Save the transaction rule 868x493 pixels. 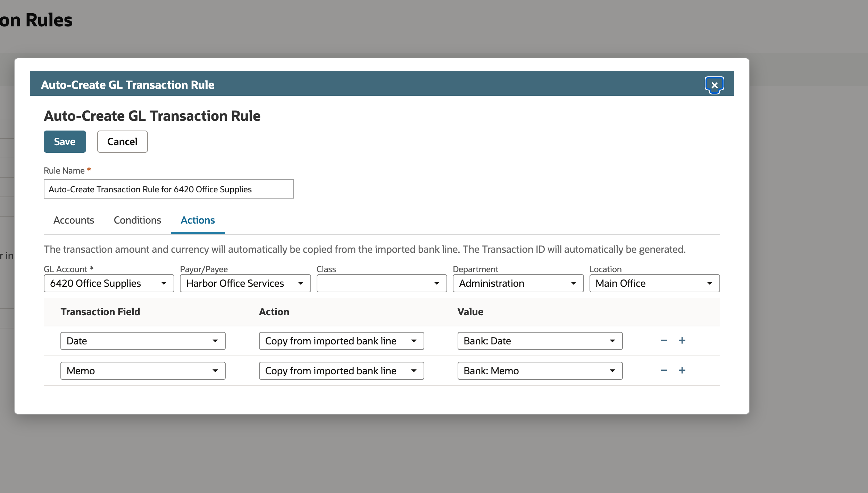coord(65,142)
